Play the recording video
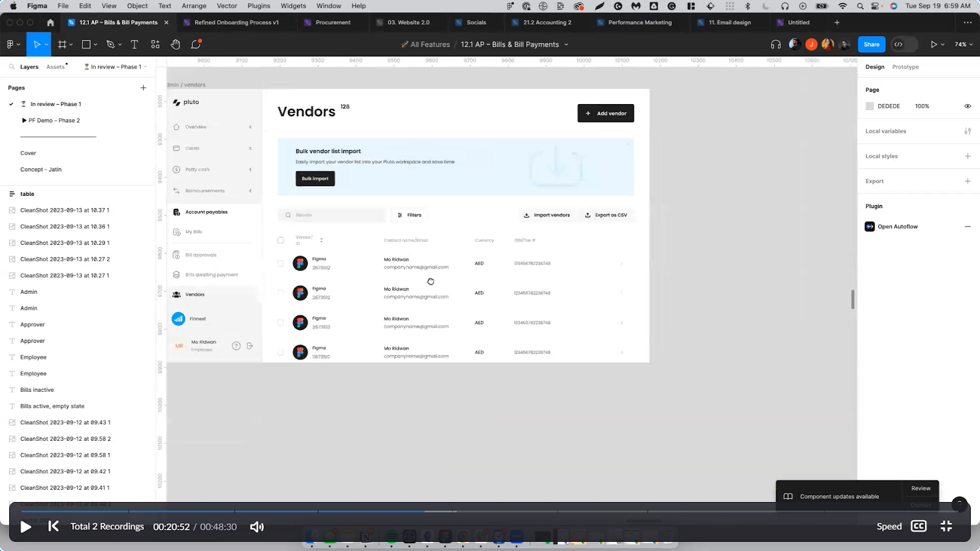Image resolution: width=980 pixels, height=551 pixels. pyautogui.click(x=25, y=527)
